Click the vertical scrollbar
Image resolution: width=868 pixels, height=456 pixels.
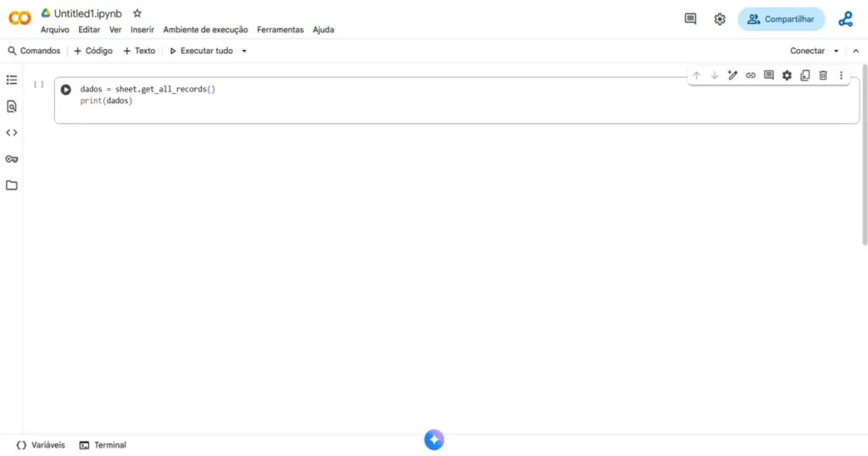click(865, 155)
